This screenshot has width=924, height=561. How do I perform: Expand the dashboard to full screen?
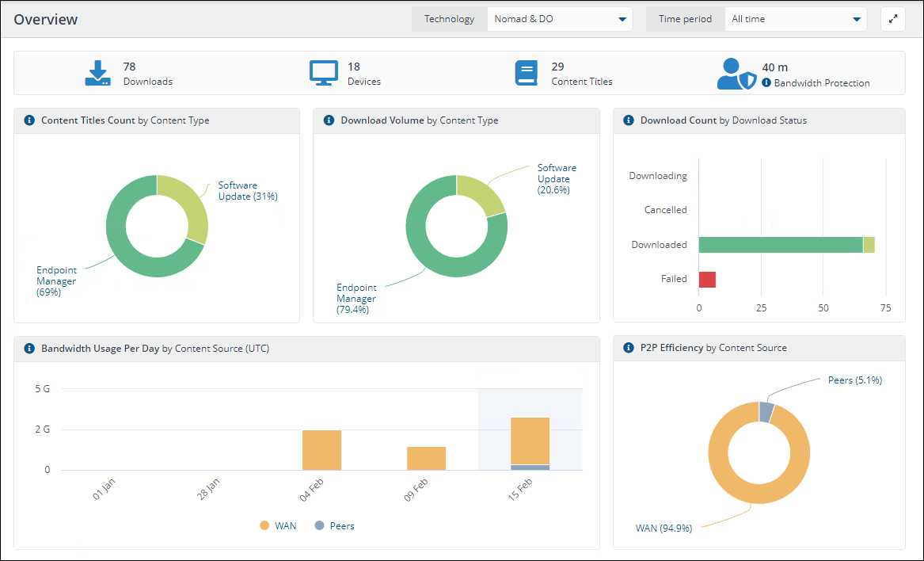pos(893,19)
